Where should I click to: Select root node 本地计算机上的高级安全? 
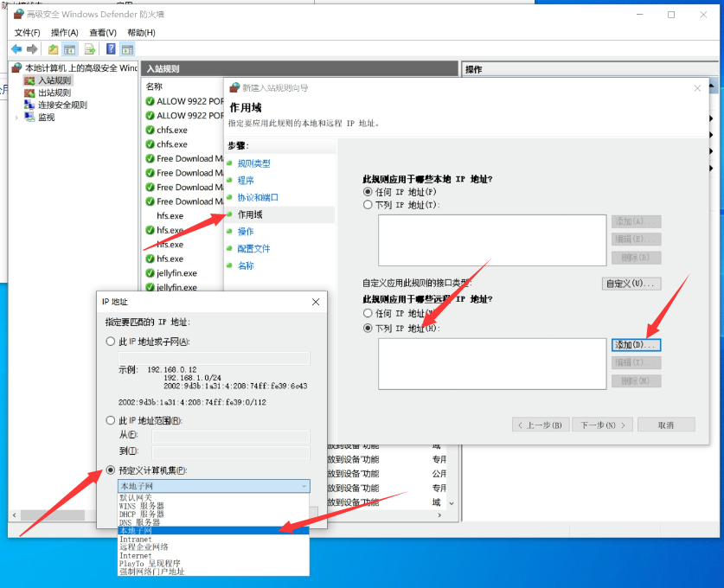(x=80, y=67)
